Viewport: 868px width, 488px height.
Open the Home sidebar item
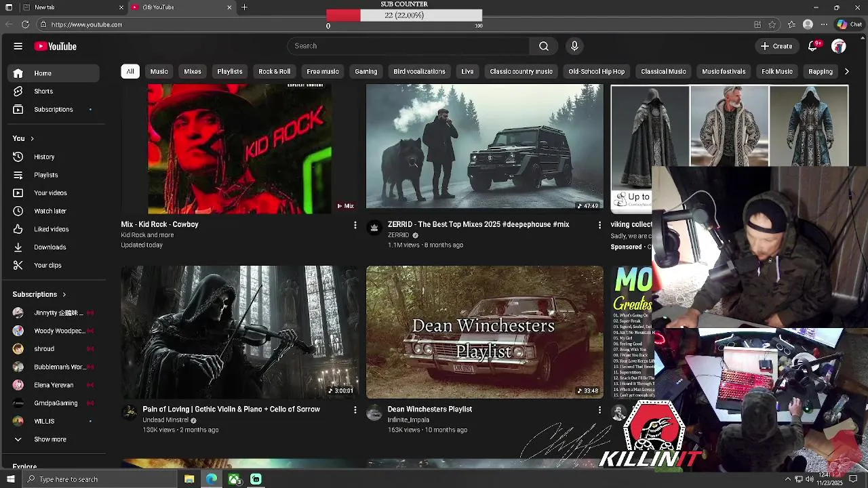click(54, 73)
